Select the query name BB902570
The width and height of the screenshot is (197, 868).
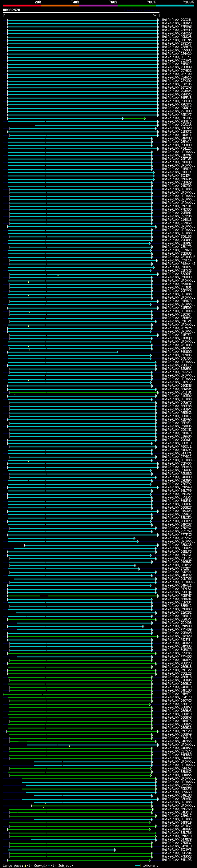(11, 10)
